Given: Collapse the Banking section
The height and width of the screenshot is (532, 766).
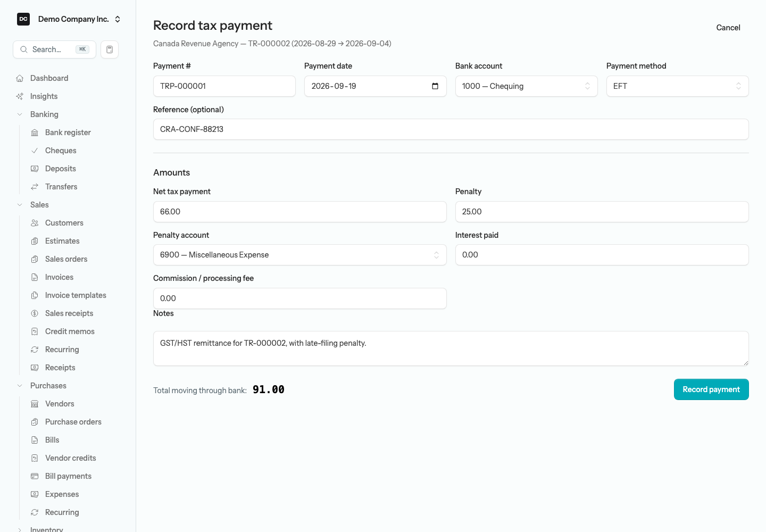Looking at the screenshot, I should click(20, 114).
